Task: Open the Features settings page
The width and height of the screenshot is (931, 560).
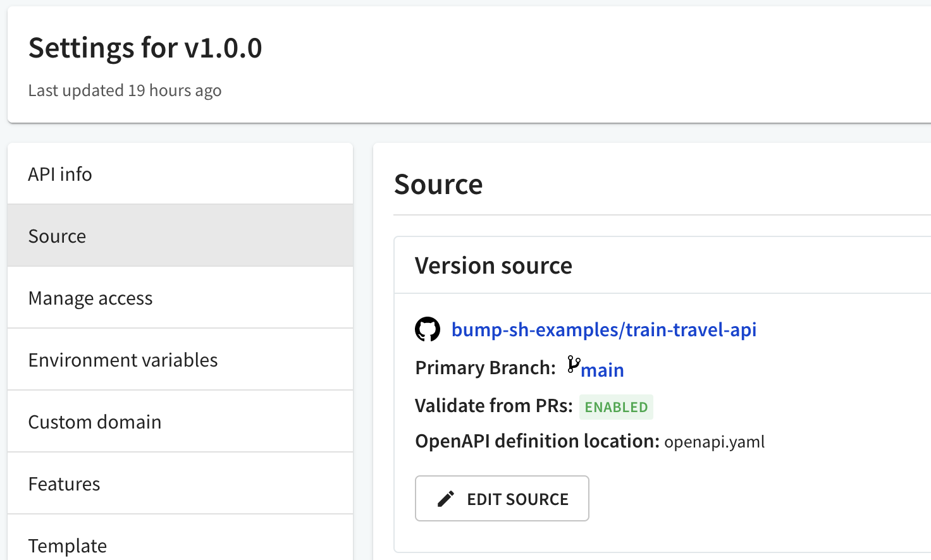Action: point(64,484)
